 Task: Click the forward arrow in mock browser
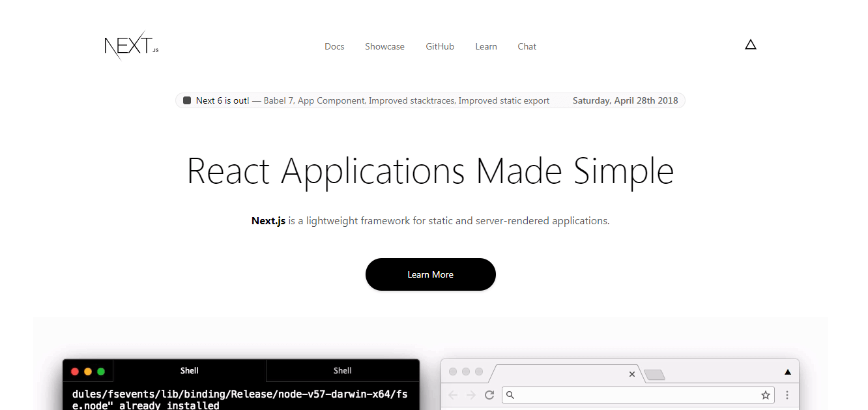[x=471, y=395]
